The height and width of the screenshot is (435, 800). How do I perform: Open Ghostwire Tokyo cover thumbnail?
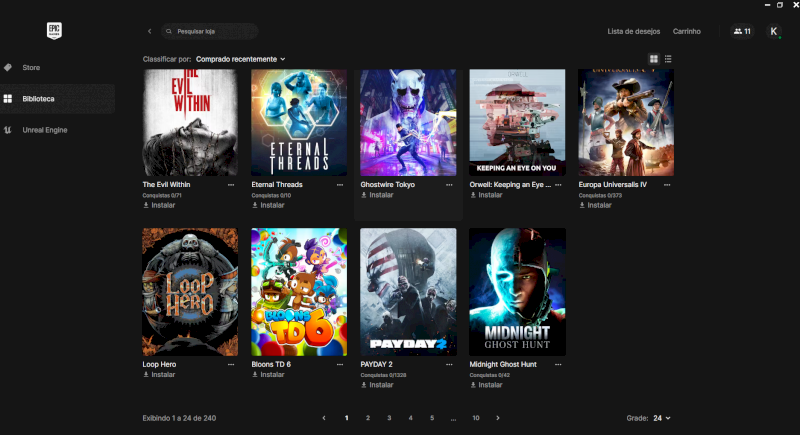coord(408,122)
